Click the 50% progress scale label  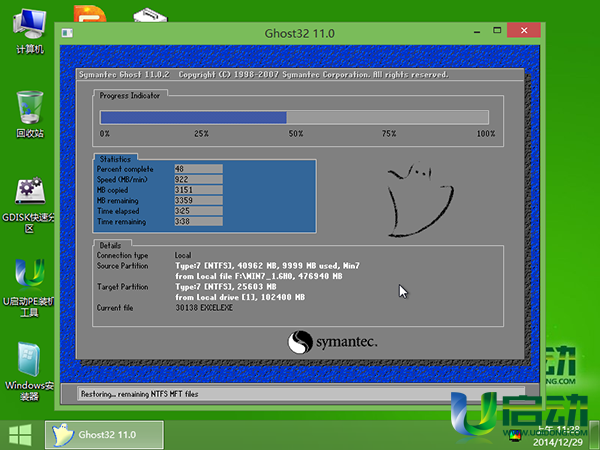(296, 134)
